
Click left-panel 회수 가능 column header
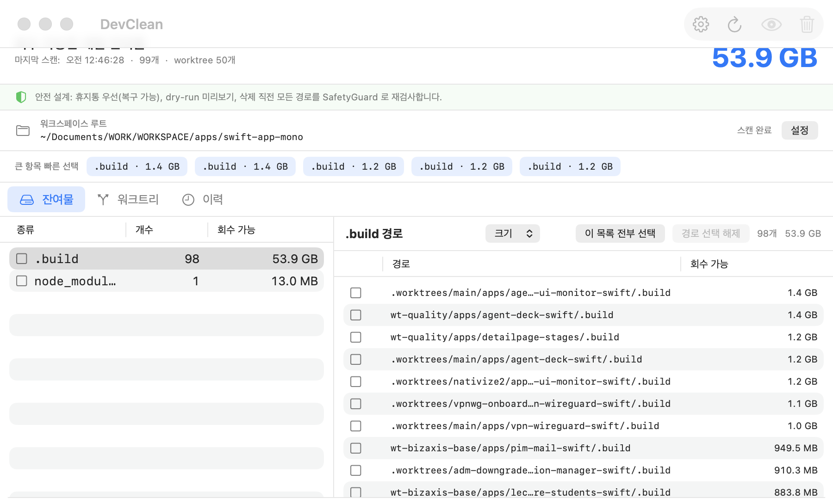coord(236,230)
